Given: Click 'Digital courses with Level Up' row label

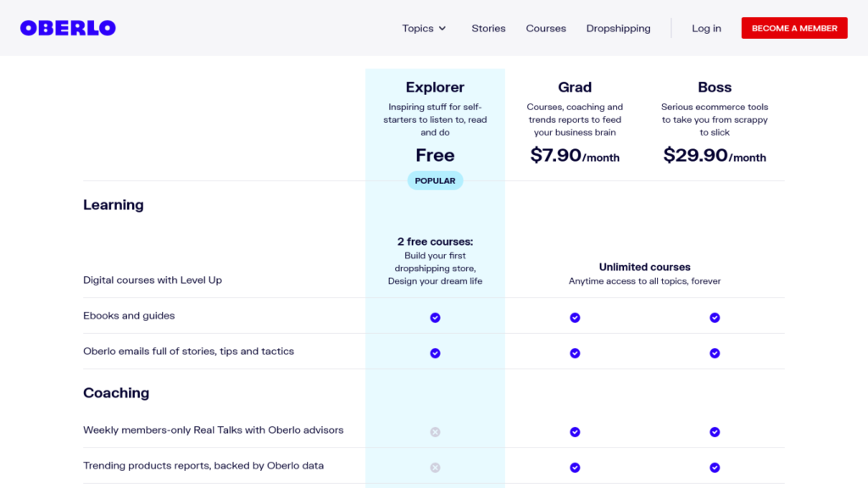Looking at the screenshot, I should click(153, 280).
